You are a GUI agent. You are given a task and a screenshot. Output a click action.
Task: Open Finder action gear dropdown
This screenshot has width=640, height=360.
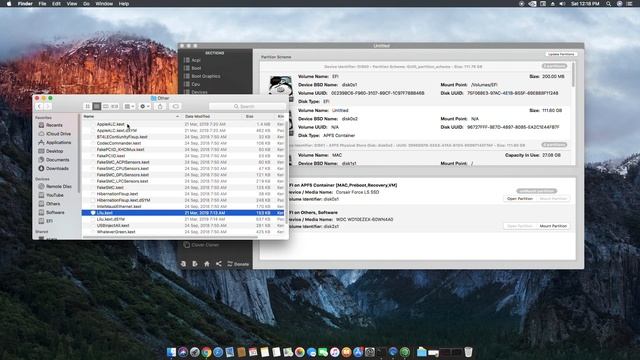click(x=145, y=107)
